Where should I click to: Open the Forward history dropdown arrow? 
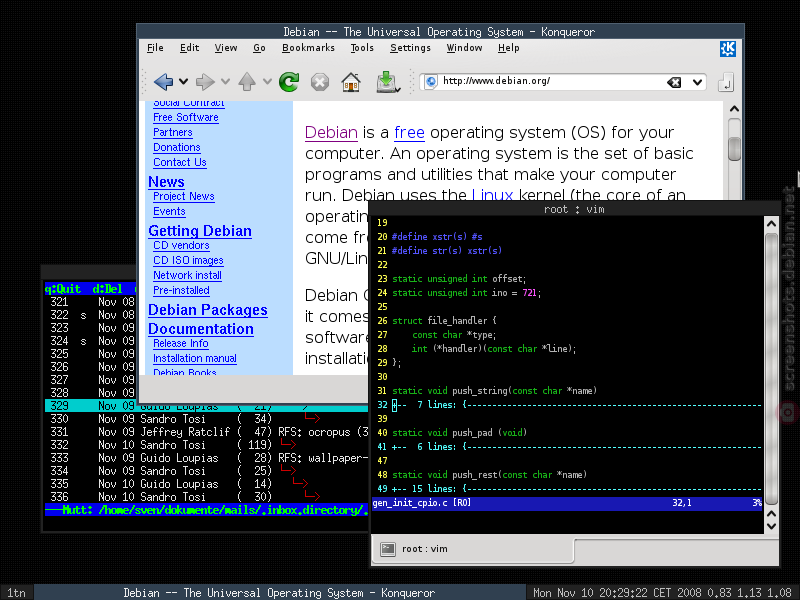point(226,82)
